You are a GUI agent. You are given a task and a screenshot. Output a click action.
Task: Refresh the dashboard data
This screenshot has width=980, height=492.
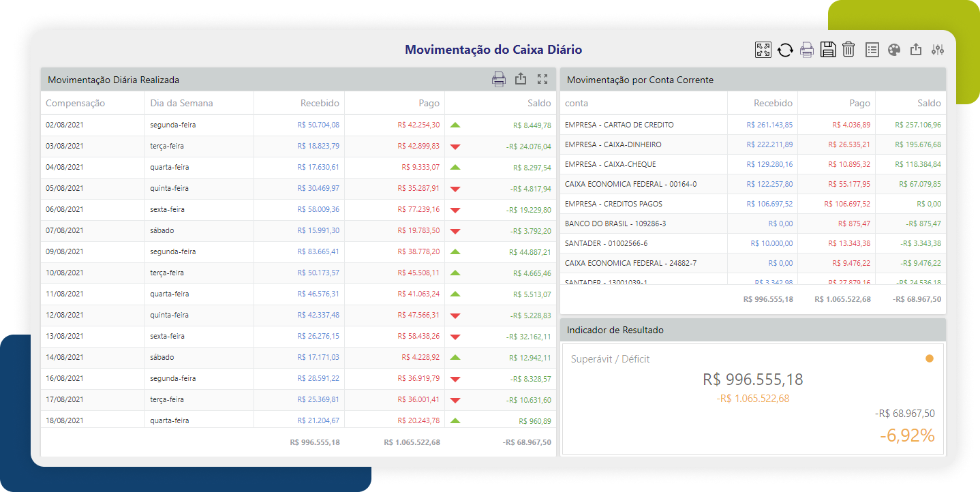pyautogui.click(x=785, y=50)
